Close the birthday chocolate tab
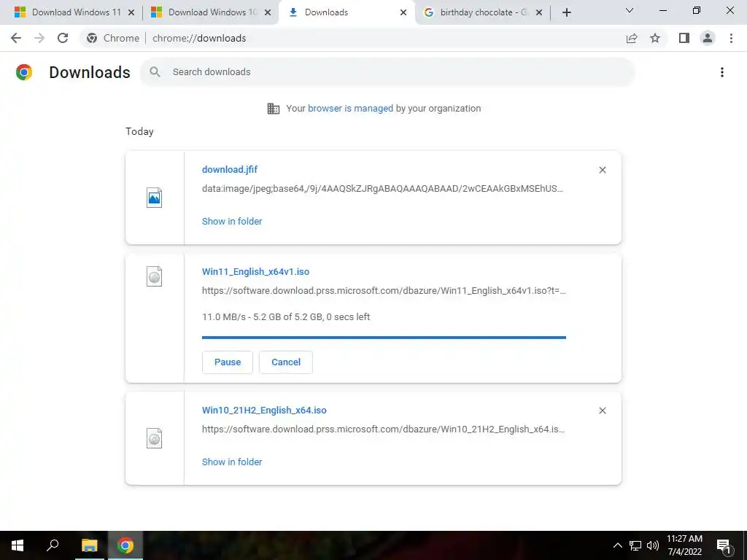Screen dimensions: 747x560 click(539, 12)
